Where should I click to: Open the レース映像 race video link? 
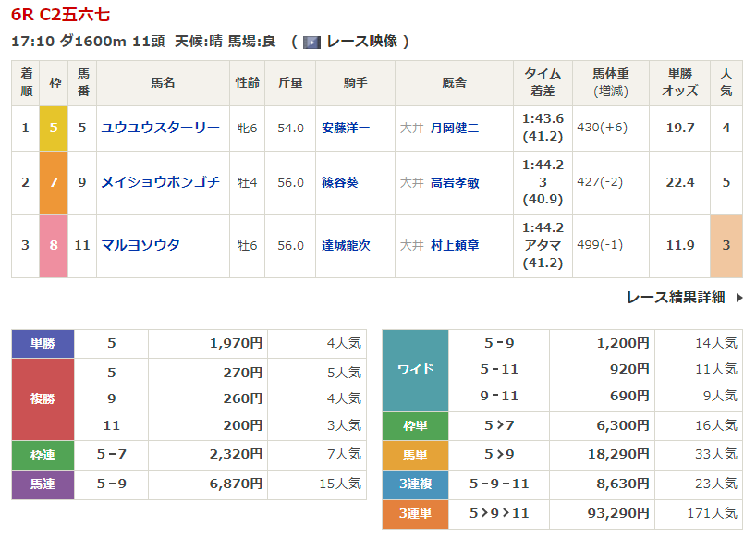[x=362, y=42]
